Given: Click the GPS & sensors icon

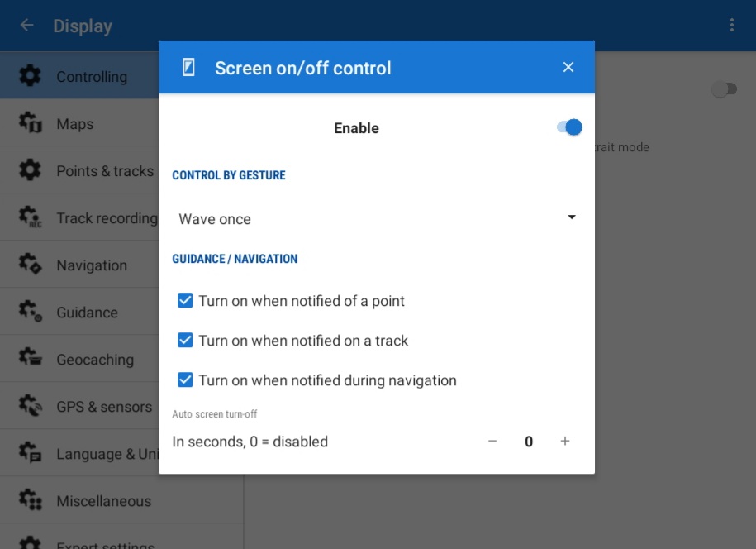Looking at the screenshot, I should coord(30,407).
